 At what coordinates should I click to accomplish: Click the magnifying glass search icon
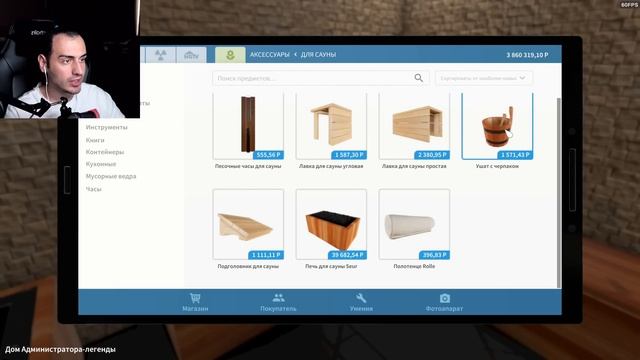418,78
